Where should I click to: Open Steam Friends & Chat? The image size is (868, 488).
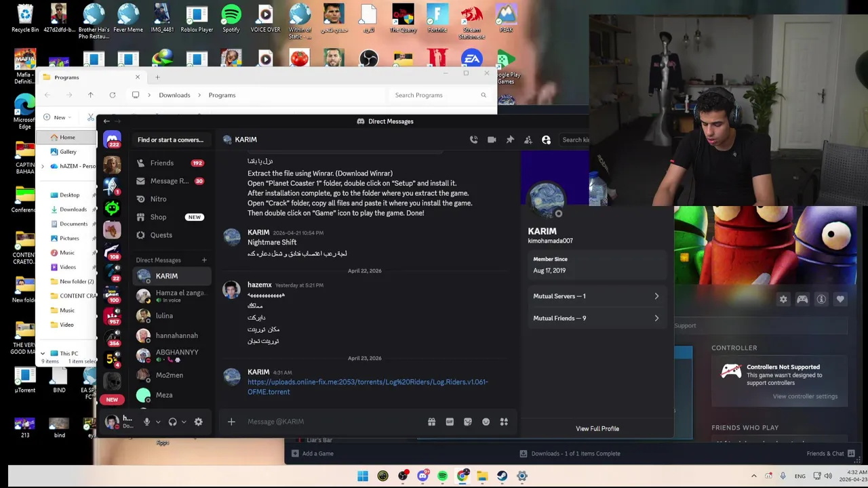point(831,453)
